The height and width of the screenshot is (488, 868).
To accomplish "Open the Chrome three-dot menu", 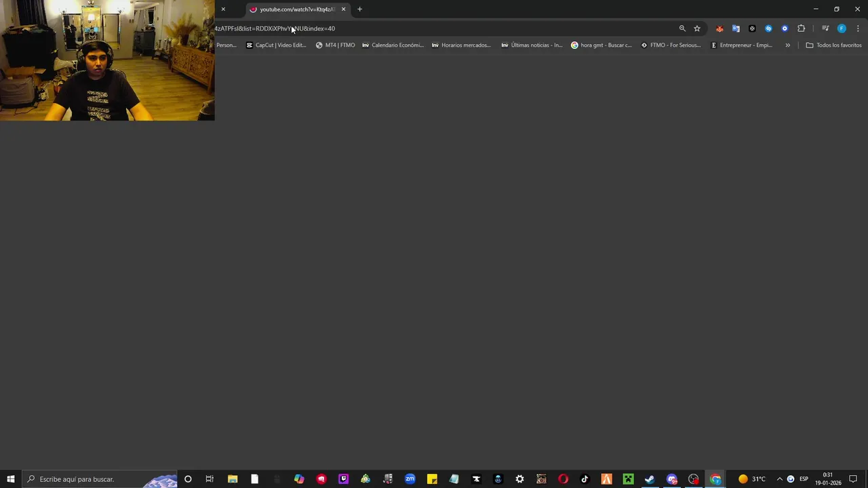I will (858, 28).
